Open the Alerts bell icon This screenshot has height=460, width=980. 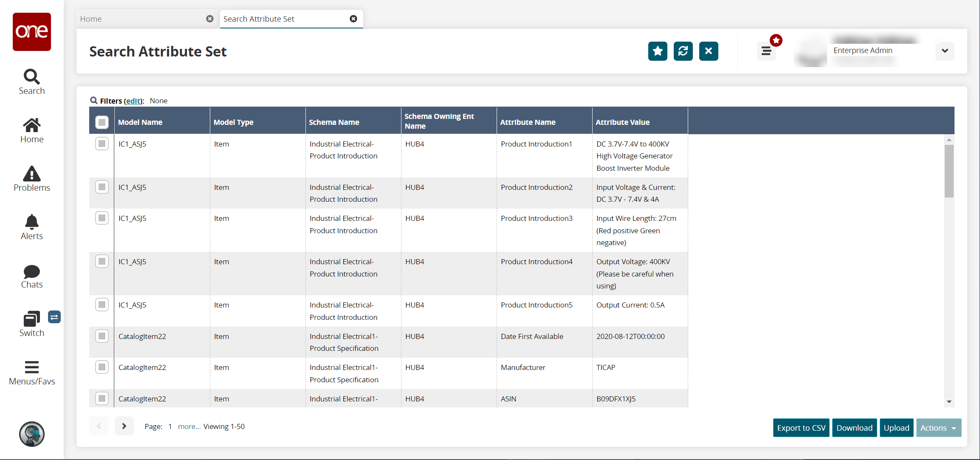click(31, 222)
